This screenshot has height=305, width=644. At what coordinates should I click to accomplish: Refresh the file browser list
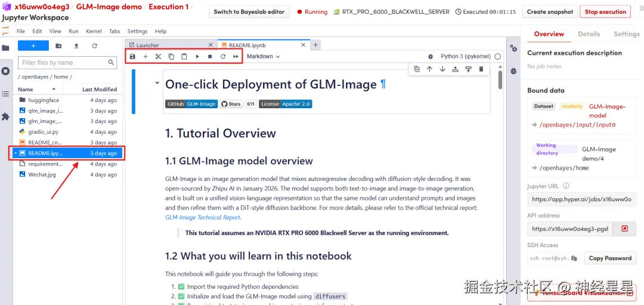click(94, 45)
